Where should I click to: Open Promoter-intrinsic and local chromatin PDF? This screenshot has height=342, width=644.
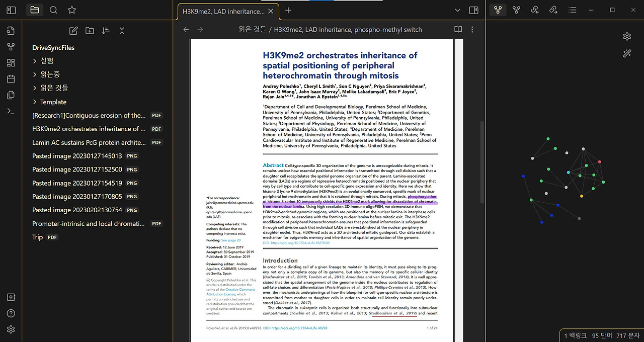tap(97, 223)
